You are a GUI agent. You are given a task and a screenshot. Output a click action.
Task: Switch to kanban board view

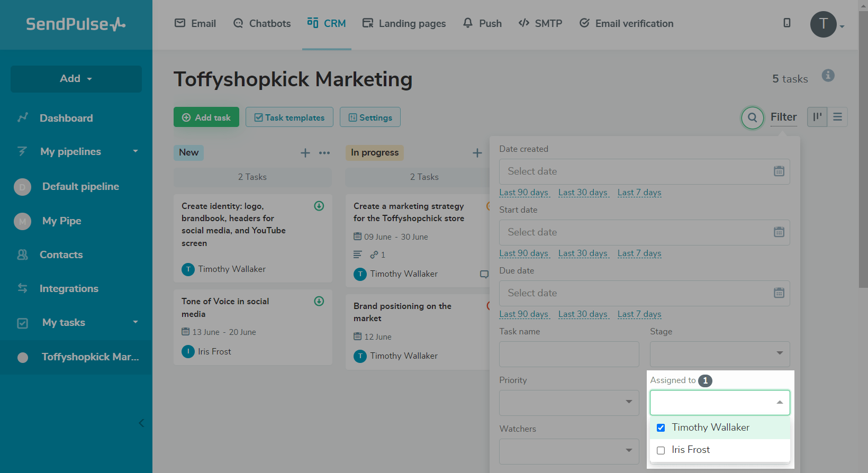817,117
